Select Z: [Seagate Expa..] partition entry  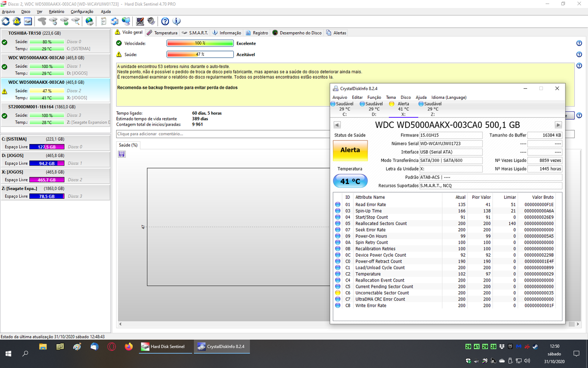[x=56, y=192]
